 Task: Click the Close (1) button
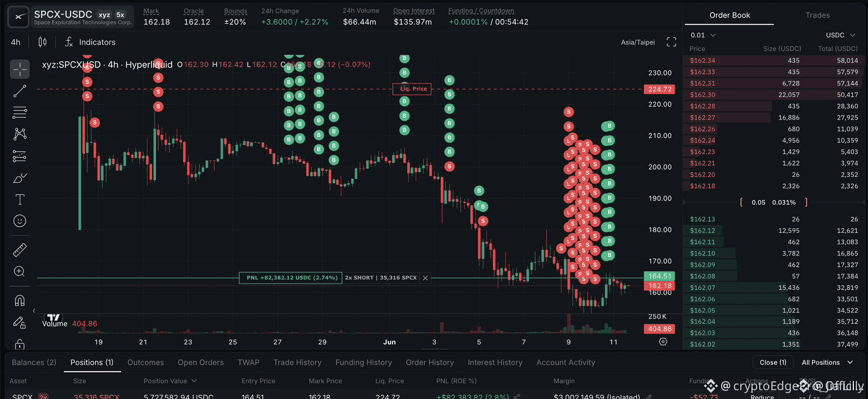point(773,363)
